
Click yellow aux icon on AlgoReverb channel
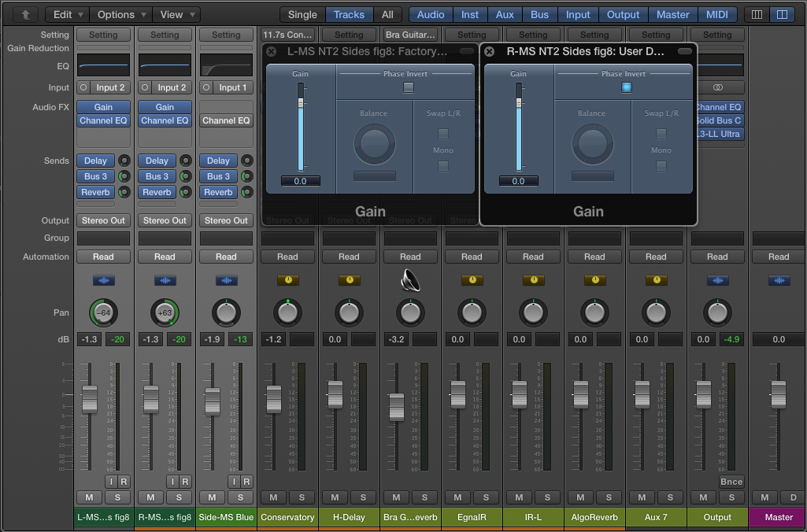(595, 280)
